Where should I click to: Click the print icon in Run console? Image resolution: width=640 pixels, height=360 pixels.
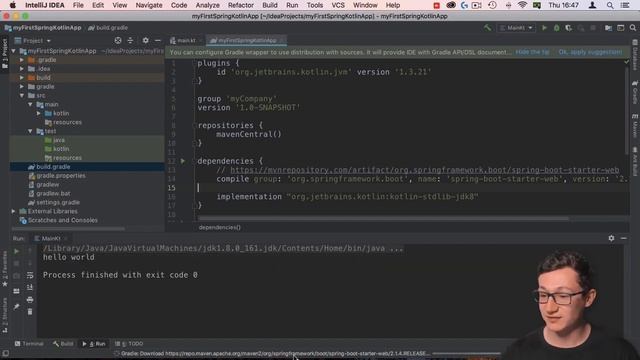coord(30,300)
